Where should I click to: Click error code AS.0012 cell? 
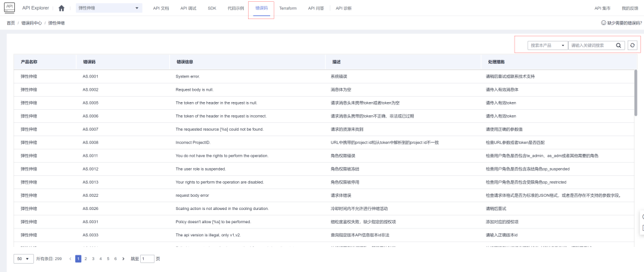click(91, 169)
